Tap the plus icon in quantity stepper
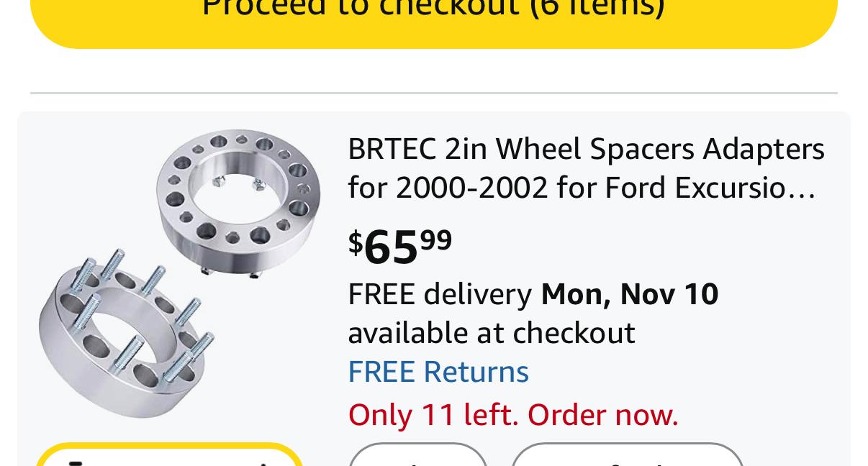The height and width of the screenshot is (466, 868). click(x=263, y=461)
